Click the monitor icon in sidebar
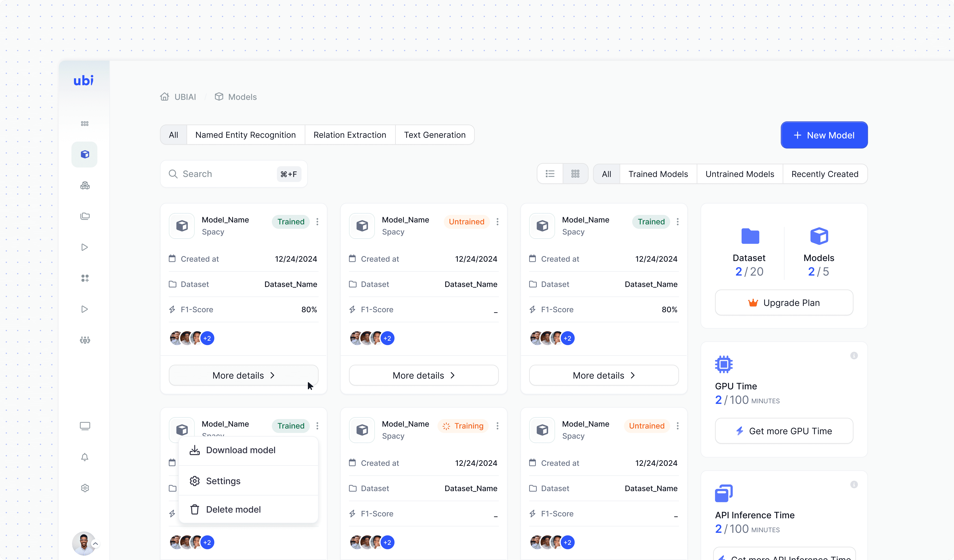Viewport: 954px width, 560px height. coord(85,426)
